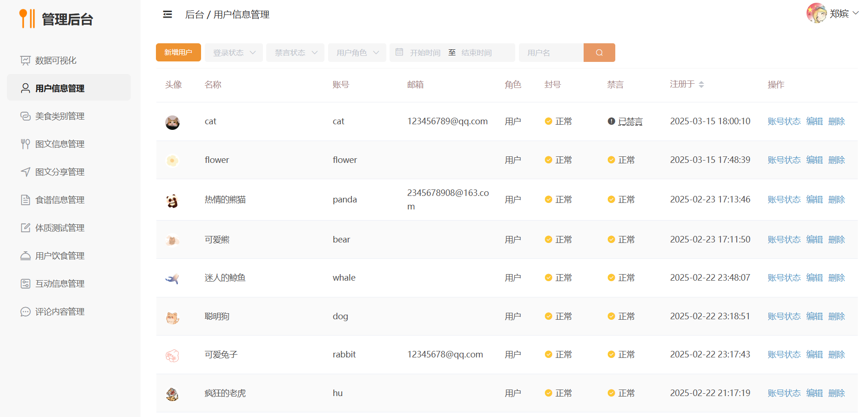The image size is (868, 417).
Task: Click the 互动信息管理 sidebar icon
Action: pos(26,283)
